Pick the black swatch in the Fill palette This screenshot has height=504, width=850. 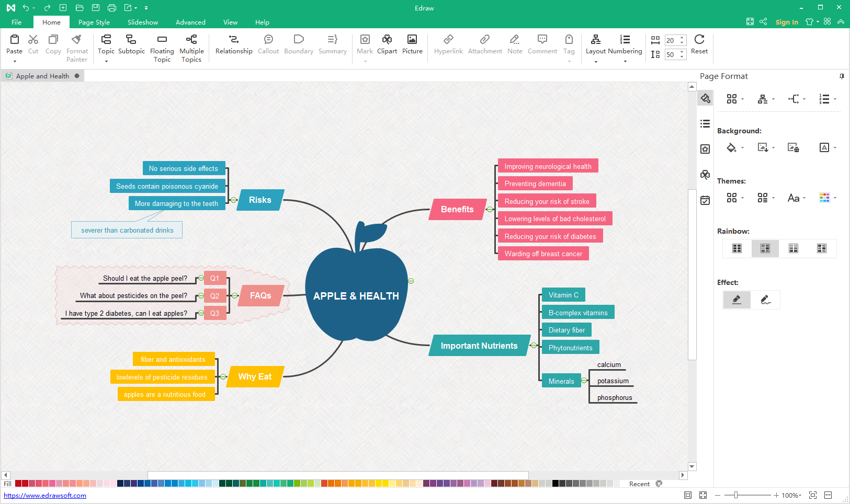point(556,484)
